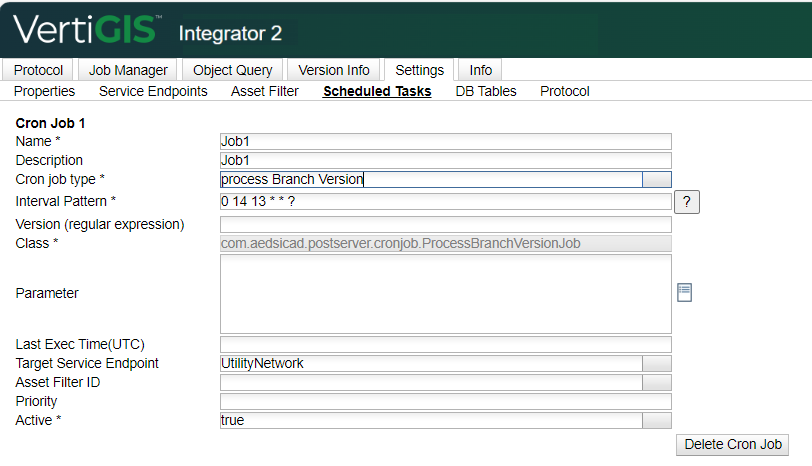Click inside the Parameter text area
The height and width of the screenshot is (466, 812).
445,294
